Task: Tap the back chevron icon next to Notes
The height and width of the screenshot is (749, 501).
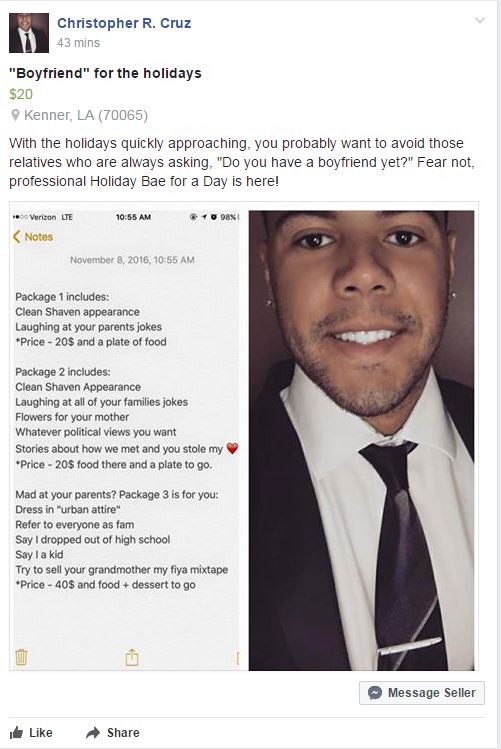Action: pos(17,236)
